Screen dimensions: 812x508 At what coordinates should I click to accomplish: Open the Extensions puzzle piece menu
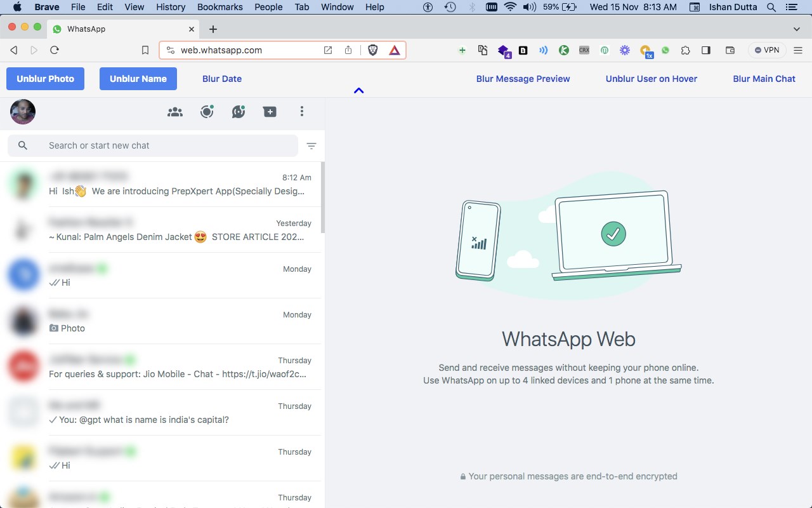coord(686,50)
